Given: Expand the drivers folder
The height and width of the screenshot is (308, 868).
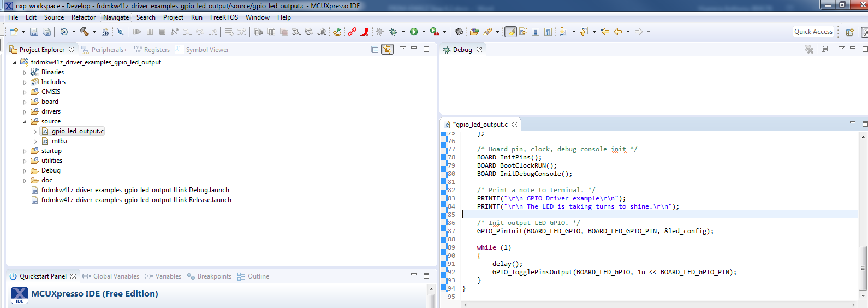Looking at the screenshot, I should [x=25, y=112].
